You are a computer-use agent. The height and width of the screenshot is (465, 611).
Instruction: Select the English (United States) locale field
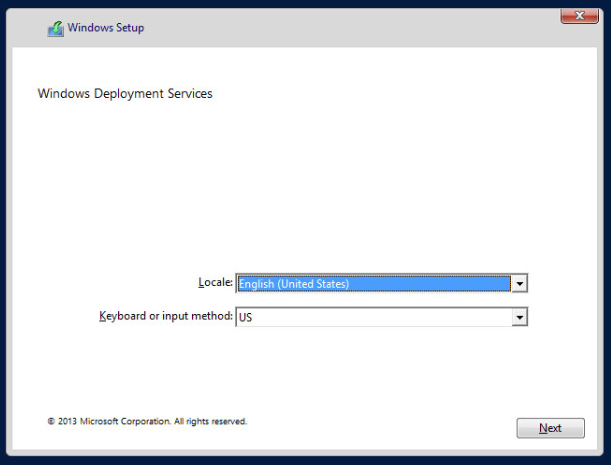(x=372, y=284)
